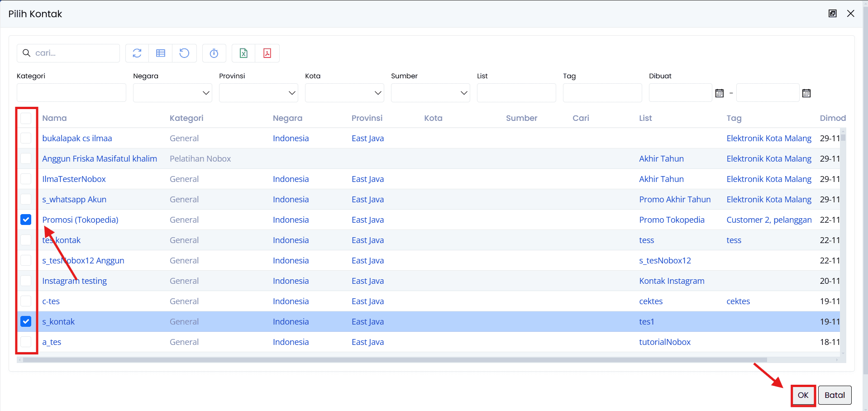Open the s_kontak contact link
868x411 pixels.
[58, 321]
